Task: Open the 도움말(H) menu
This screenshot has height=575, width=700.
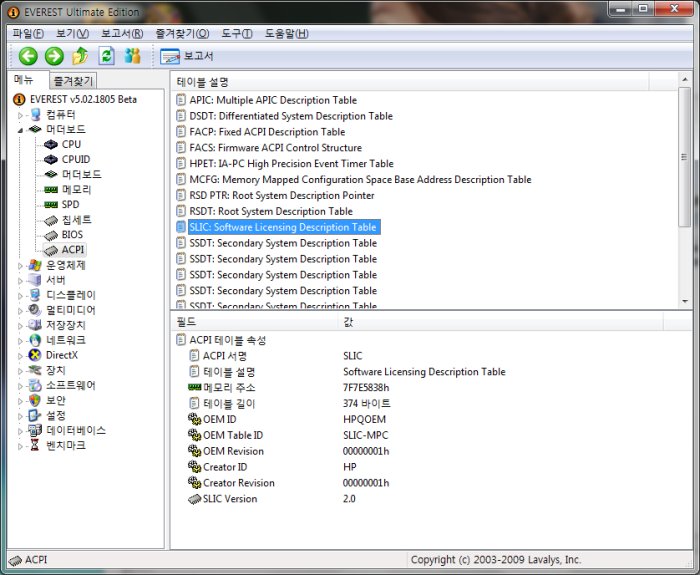Action: click(286, 33)
